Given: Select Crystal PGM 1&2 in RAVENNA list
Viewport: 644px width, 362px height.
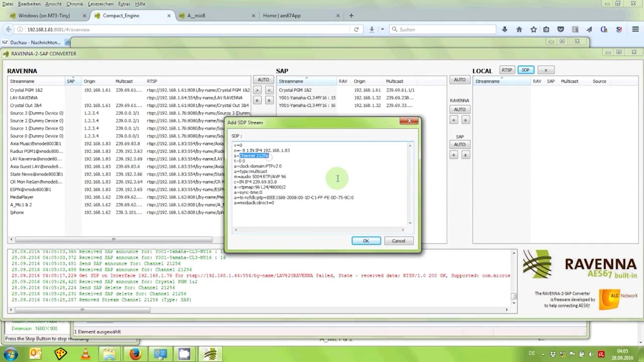Looking at the screenshot, I should click(130, 90).
